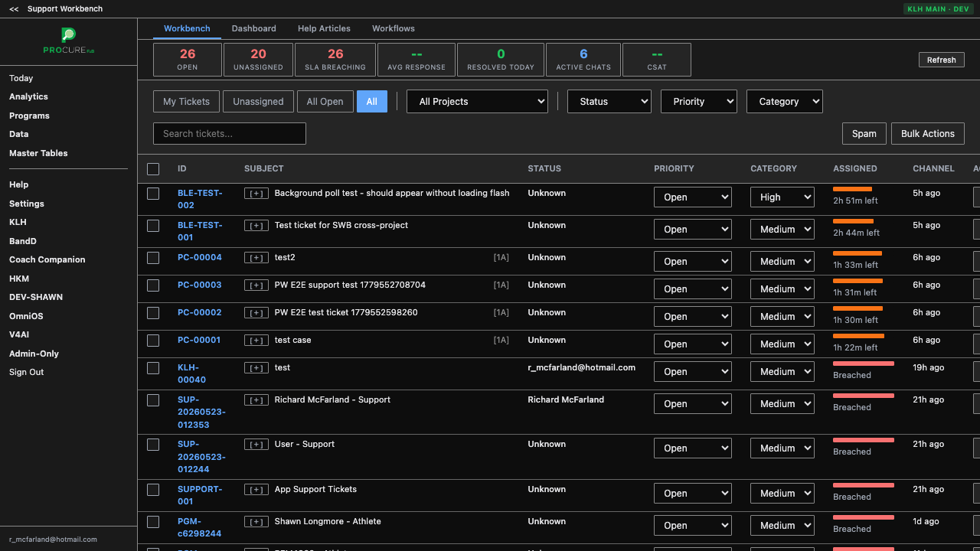Select checkbox for SUPPORT-001 row

pyautogui.click(x=153, y=490)
